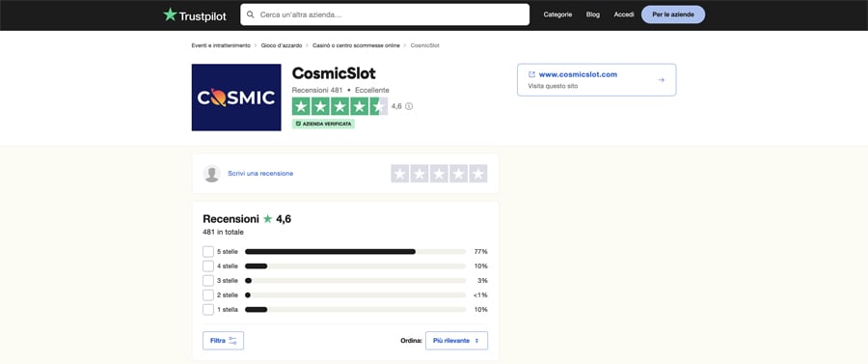Click the 5 stelle 77% rating bar

click(355, 252)
